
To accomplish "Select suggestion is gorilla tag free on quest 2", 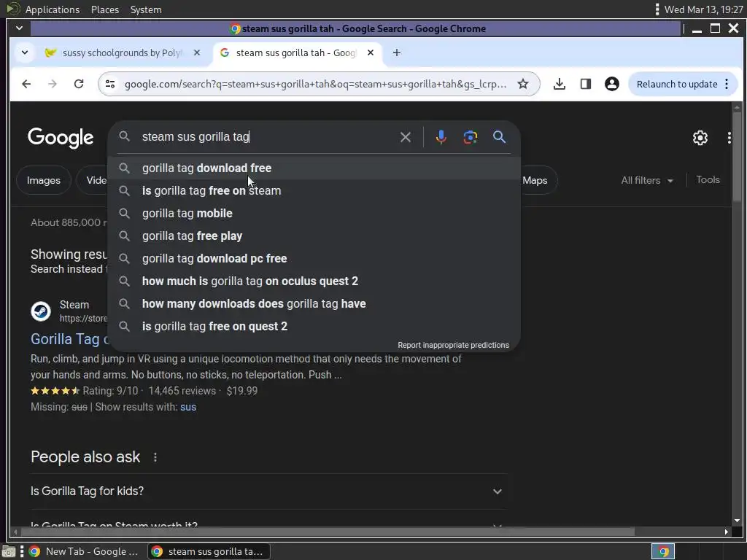I will coord(314,326).
